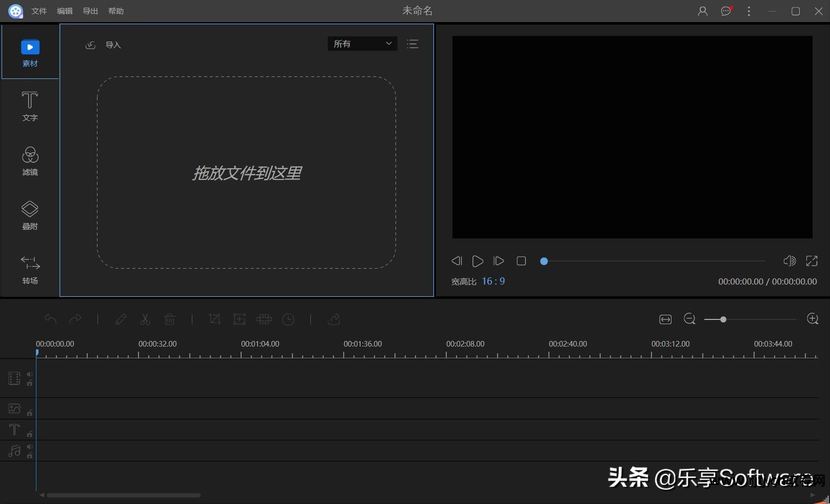Click the scissors split tool
Screen dimensions: 830x504
145,319
